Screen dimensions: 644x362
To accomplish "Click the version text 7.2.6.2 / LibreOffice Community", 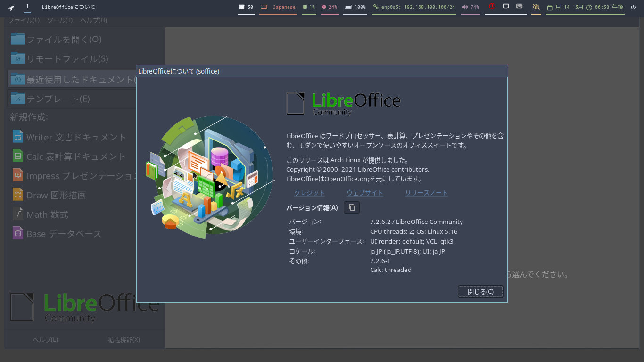I will [x=416, y=222].
